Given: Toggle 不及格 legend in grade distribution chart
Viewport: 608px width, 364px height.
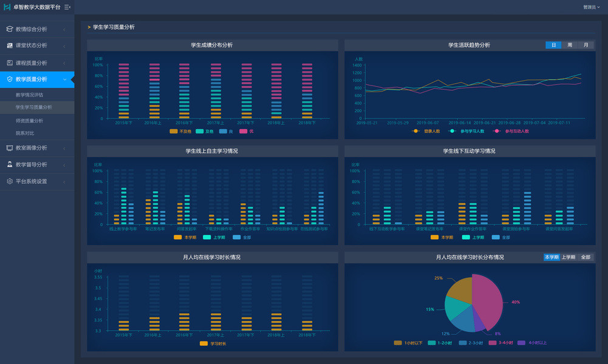Looking at the screenshot, I should pos(180,131).
